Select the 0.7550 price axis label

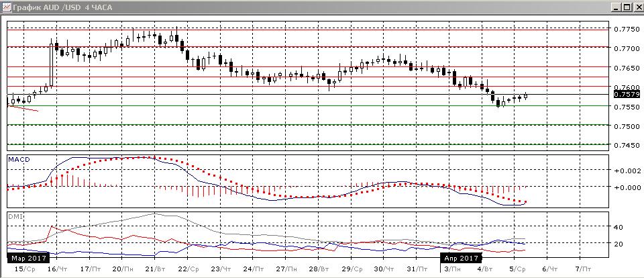click(627, 107)
